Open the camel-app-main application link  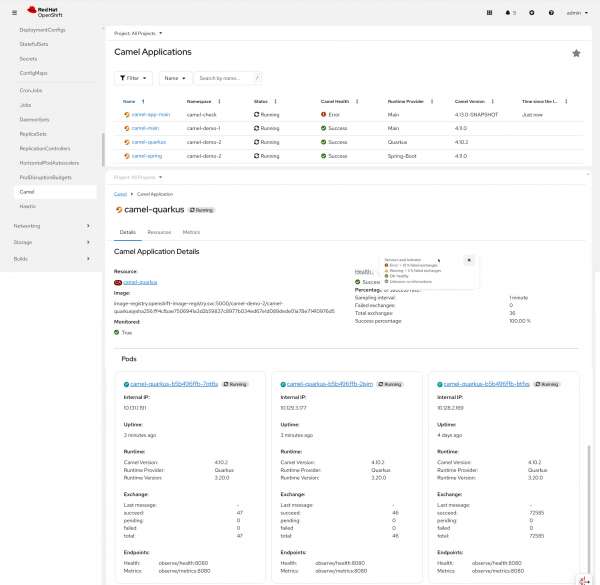(x=150, y=115)
